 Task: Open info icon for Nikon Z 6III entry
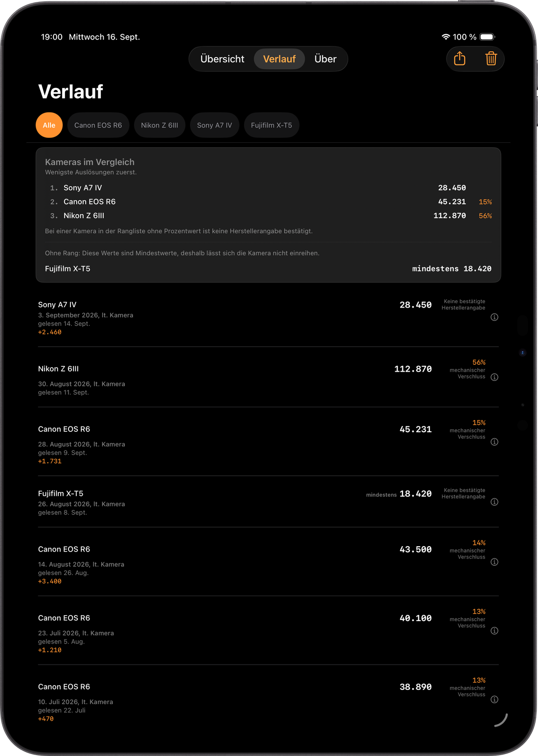[x=494, y=377]
